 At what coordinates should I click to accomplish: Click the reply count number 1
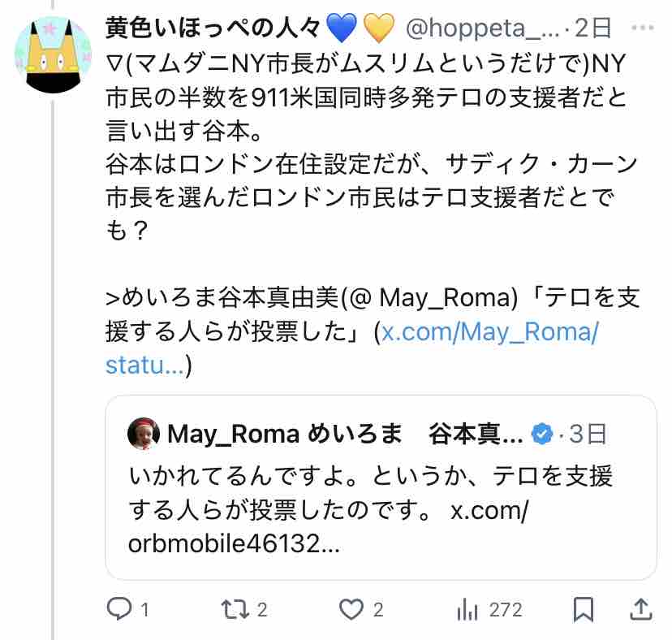coord(144,610)
